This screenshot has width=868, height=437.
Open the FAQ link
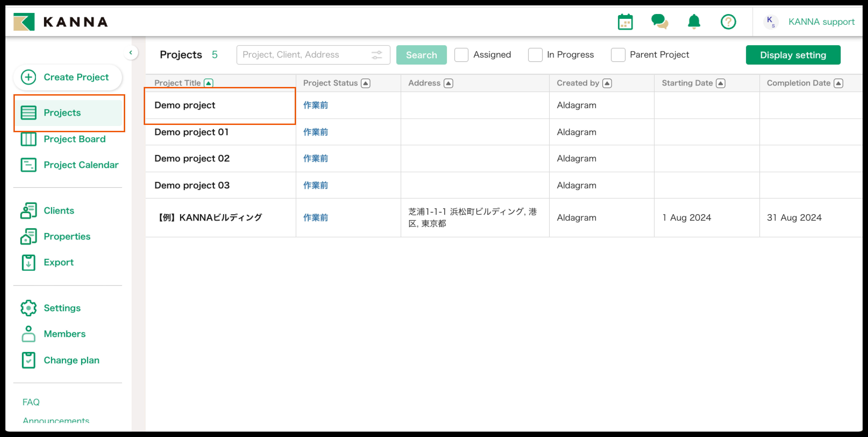(31, 402)
